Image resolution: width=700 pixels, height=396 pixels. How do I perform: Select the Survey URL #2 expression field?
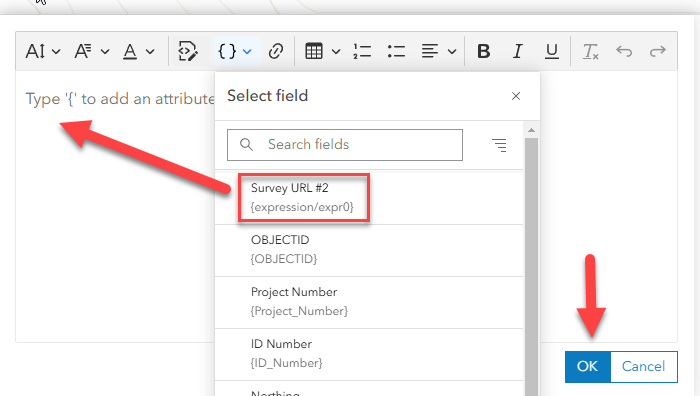pos(369,198)
